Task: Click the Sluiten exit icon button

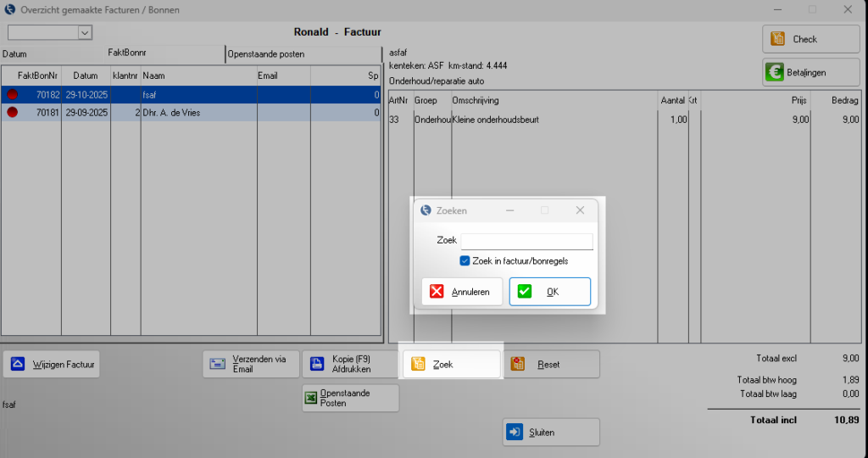Action: click(515, 432)
